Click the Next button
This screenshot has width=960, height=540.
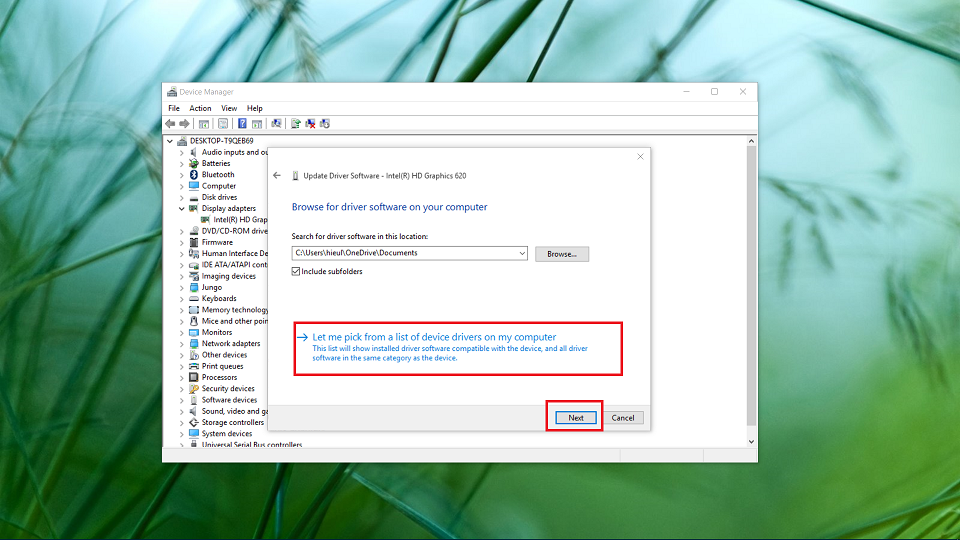point(575,417)
